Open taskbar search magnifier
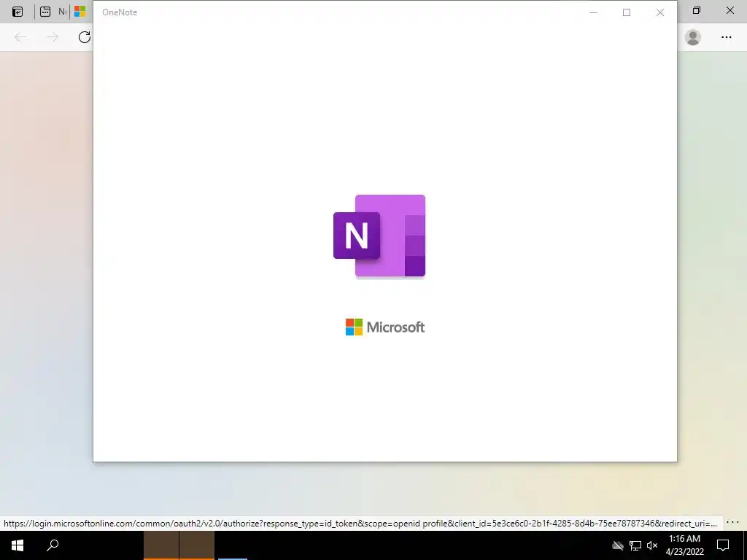The height and width of the screenshot is (560, 747). click(53, 545)
